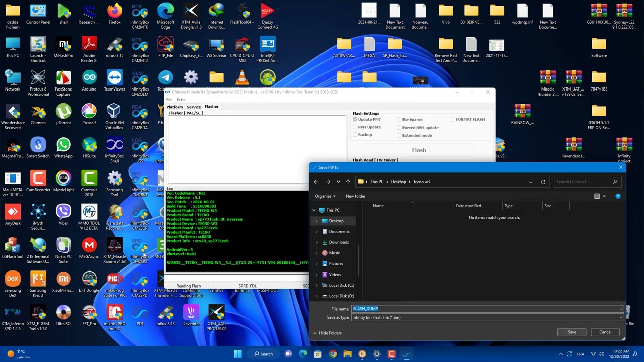644x362 pixels.
Task: Open the address bar history dropdown
Action: 531,182
